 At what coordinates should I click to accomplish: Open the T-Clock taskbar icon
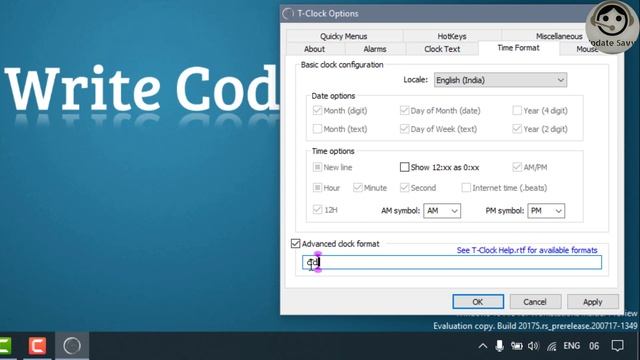pyautogui.click(x=72, y=346)
